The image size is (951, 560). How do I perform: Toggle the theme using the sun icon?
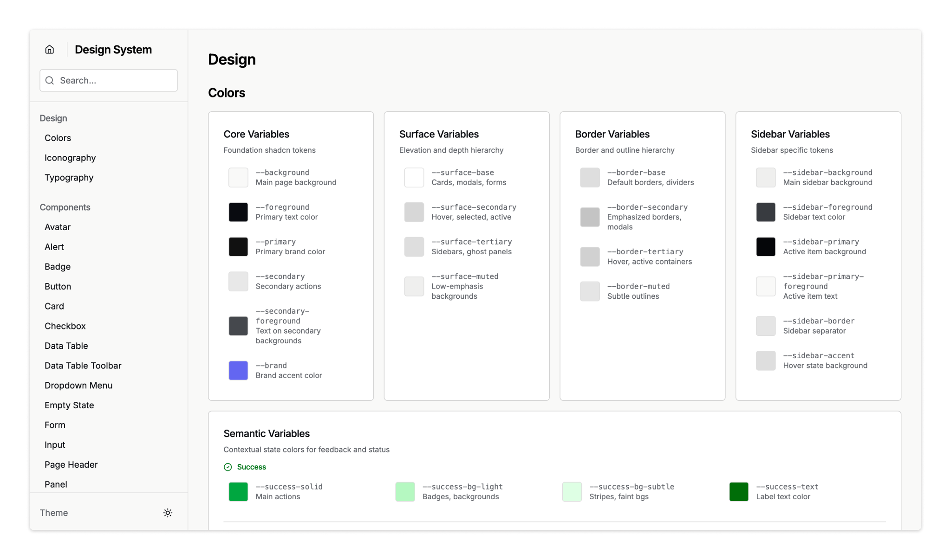(x=168, y=513)
